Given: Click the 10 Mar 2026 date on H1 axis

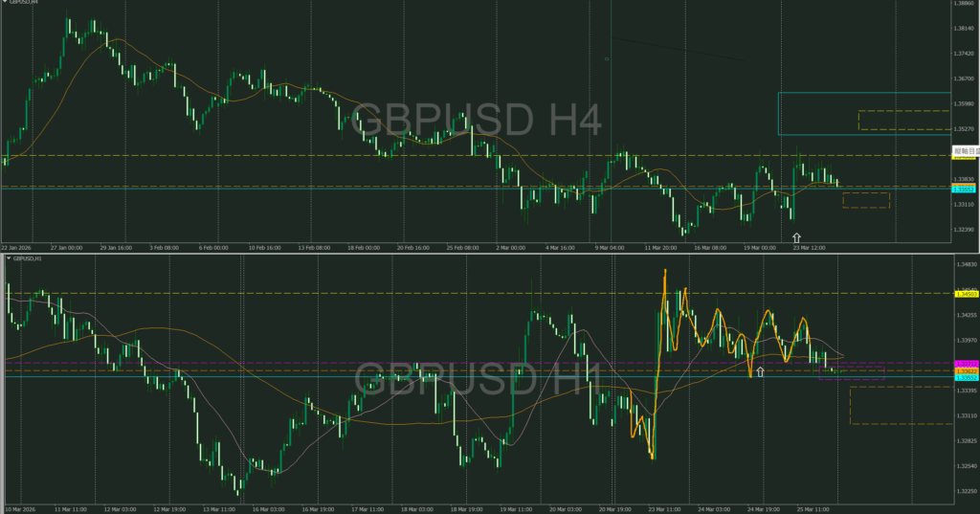Looking at the screenshot, I should pyautogui.click(x=21, y=509).
